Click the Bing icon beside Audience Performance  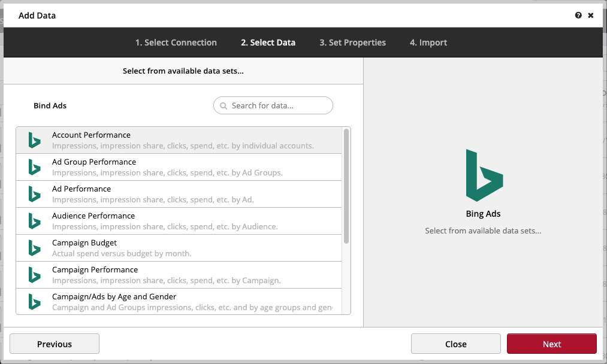point(34,221)
